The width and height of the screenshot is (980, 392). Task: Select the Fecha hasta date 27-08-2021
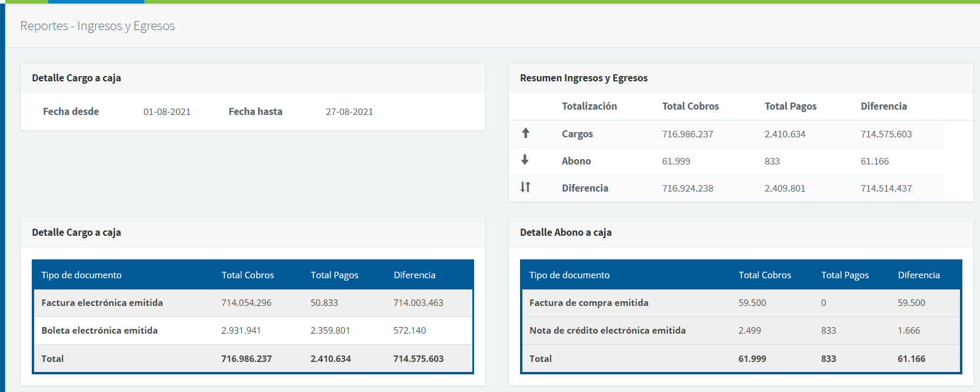click(349, 112)
